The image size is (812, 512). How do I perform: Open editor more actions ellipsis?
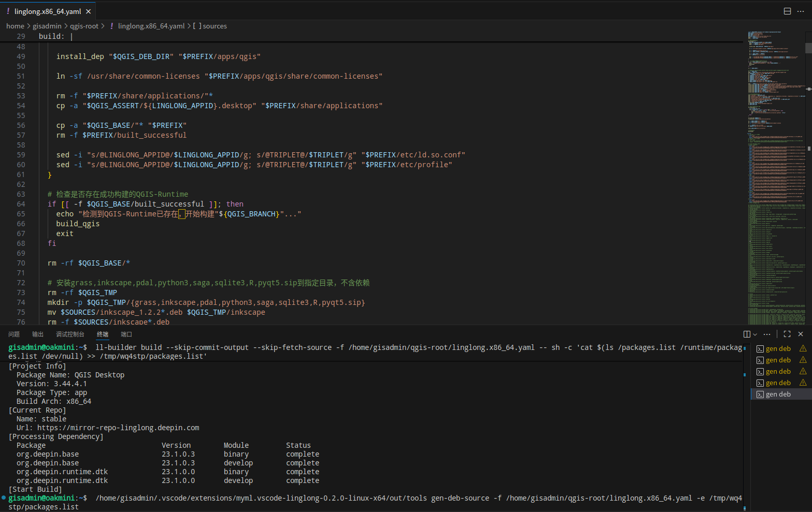(x=801, y=11)
